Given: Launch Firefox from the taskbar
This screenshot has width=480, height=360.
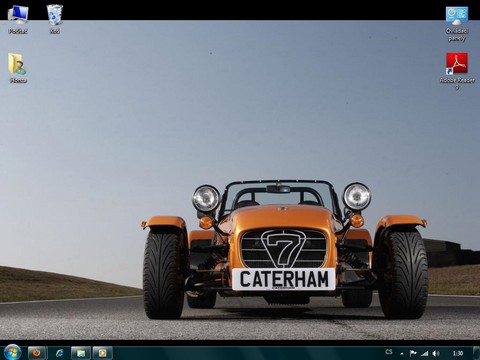Looking at the screenshot, I should point(36,353).
